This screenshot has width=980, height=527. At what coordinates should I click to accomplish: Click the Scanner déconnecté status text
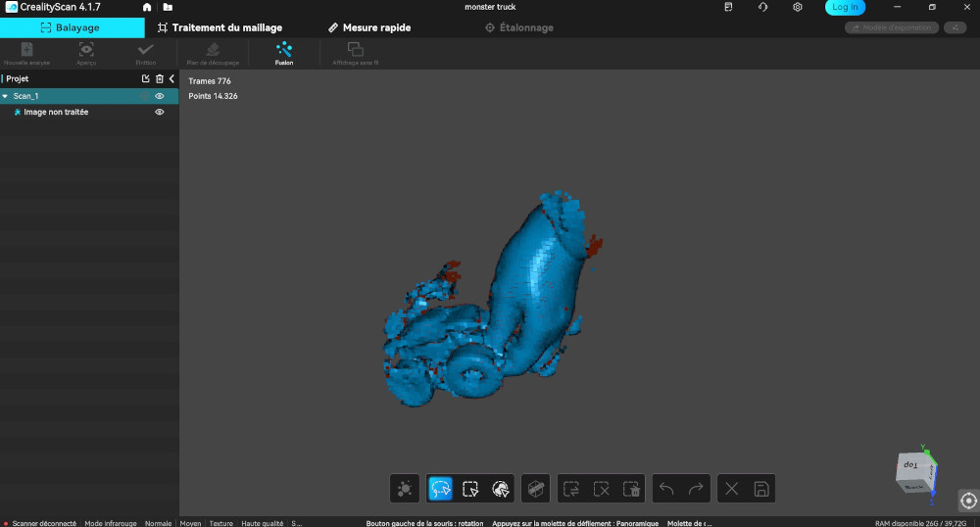(44, 523)
